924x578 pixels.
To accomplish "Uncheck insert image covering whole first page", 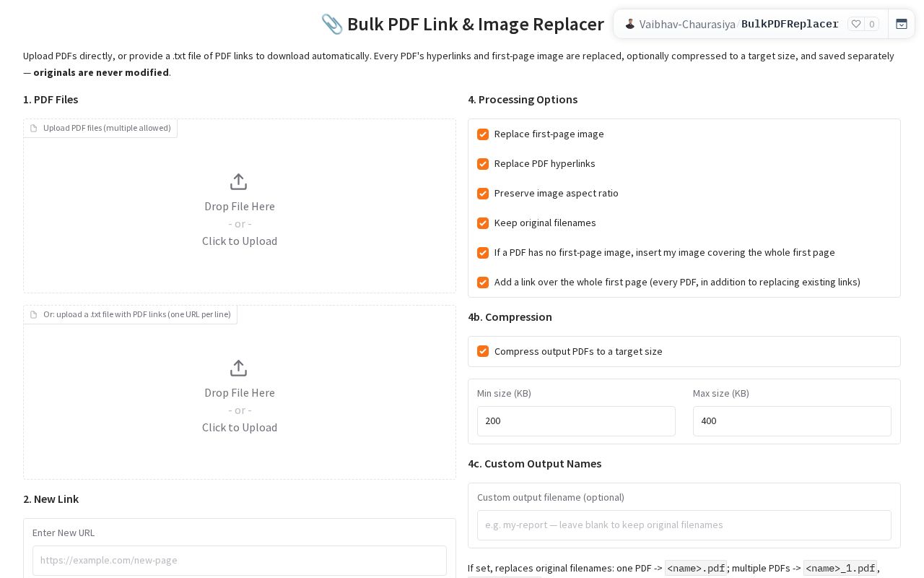I will (x=483, y=253).
